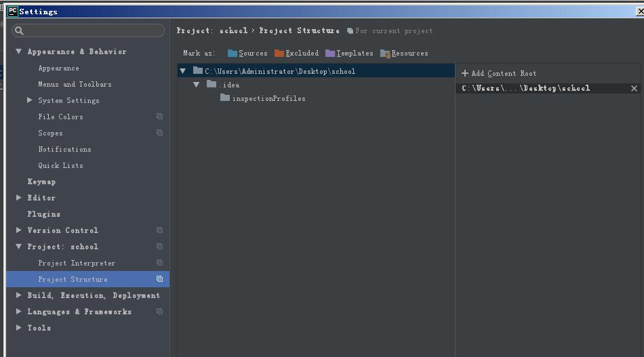Open Appearance settings page

pos(59,68)
